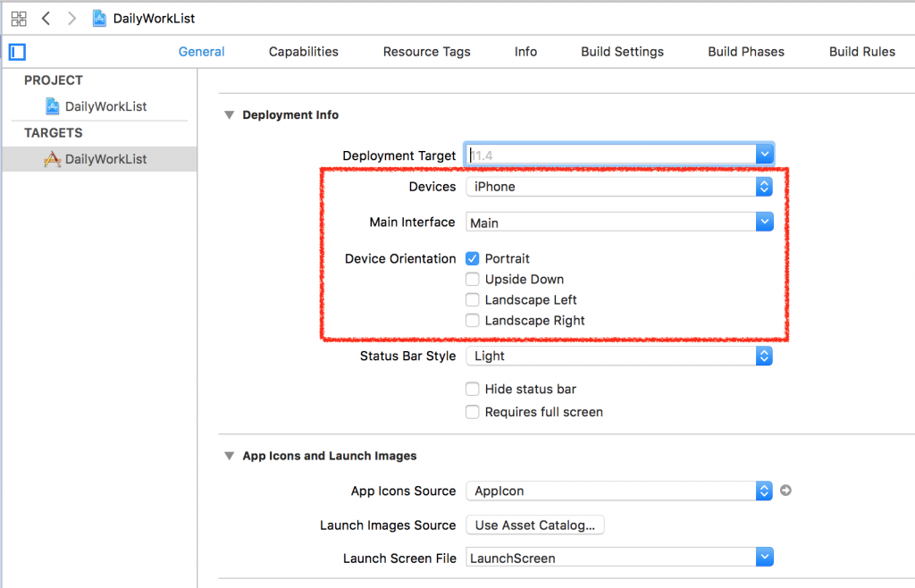Open the related items grid icon
Screen dimensions: 915x588
click(x=19, y=18)
